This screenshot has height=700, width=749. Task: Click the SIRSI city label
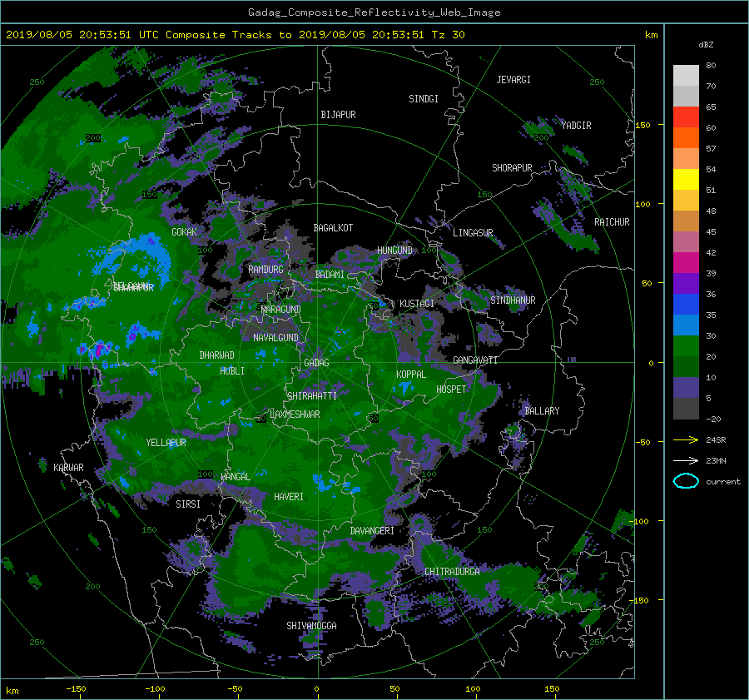(188, 504)
